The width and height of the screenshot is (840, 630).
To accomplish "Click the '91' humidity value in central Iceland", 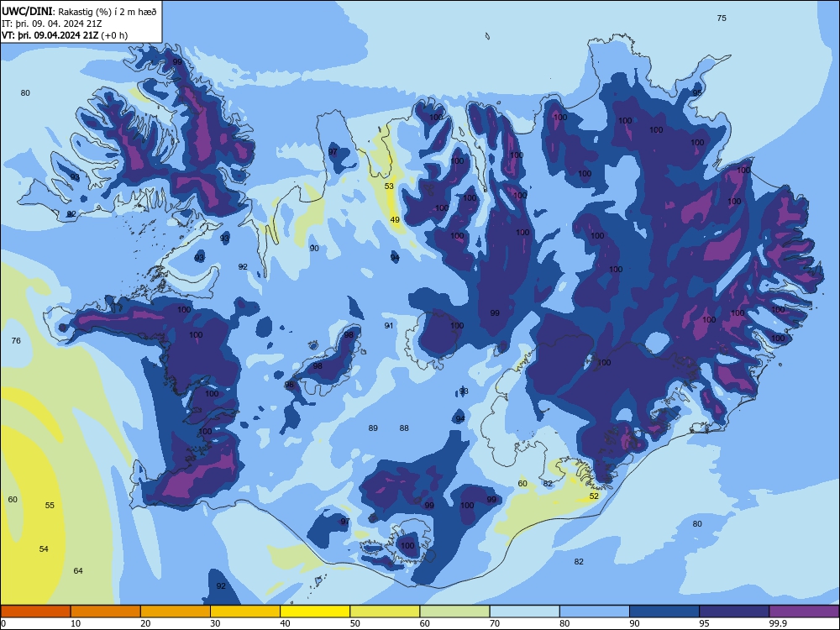I will point(389,326).
